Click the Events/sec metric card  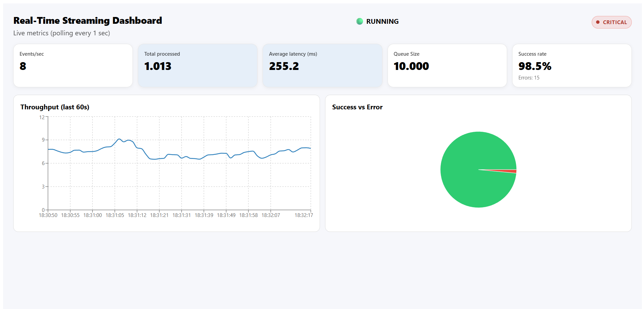point(73,65)
